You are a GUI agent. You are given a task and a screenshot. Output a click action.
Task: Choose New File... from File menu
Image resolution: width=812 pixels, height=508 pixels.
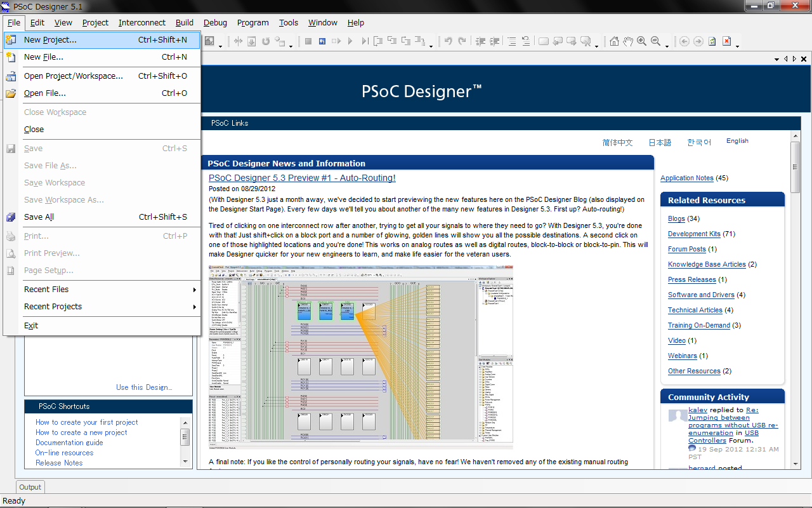click(102, 57)
